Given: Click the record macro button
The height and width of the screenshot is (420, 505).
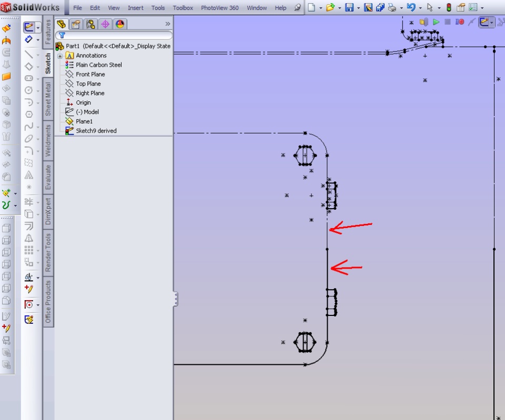Looking at the screenshot, I should [x=460, y=22].
